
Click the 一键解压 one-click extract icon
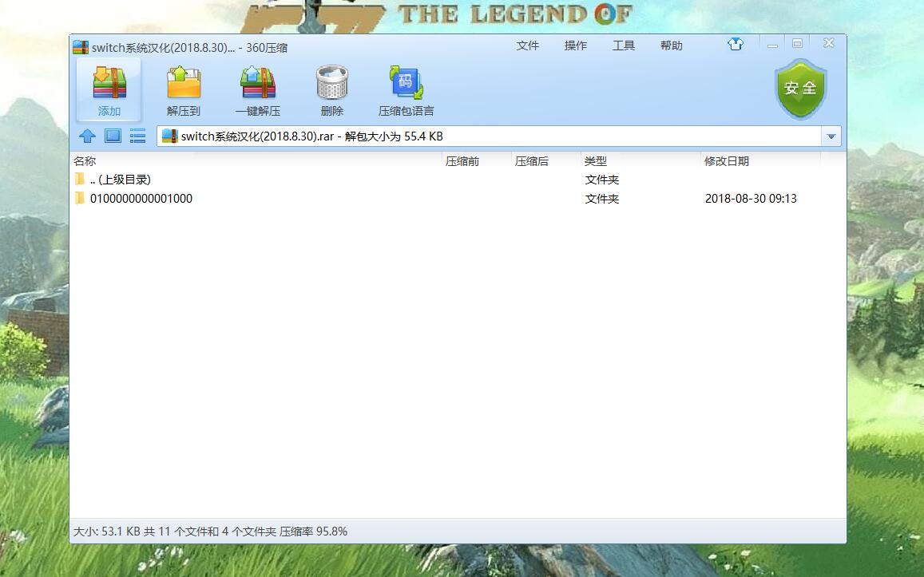coord(258,84)
